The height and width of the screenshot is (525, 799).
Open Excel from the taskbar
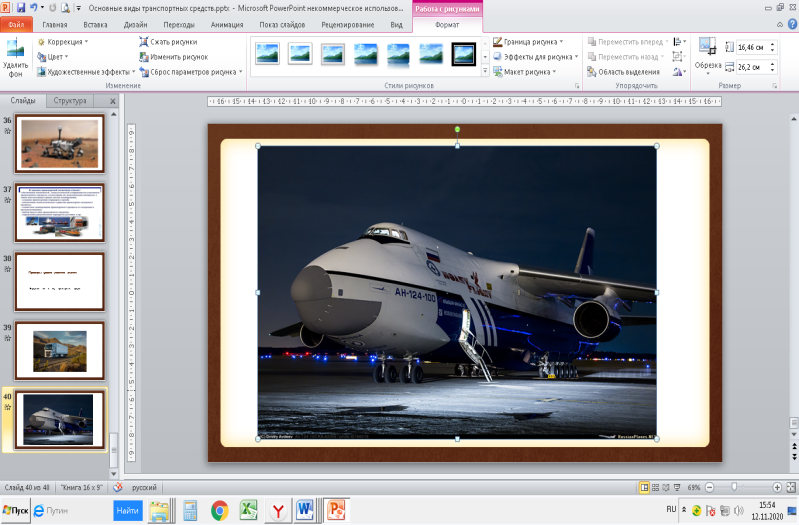pos(249,510)
